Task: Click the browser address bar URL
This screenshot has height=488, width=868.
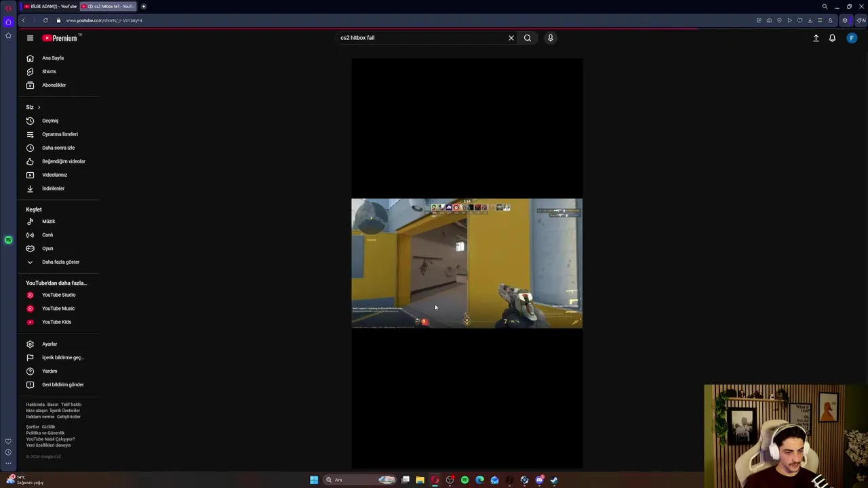Action: (x=104, y=20)
